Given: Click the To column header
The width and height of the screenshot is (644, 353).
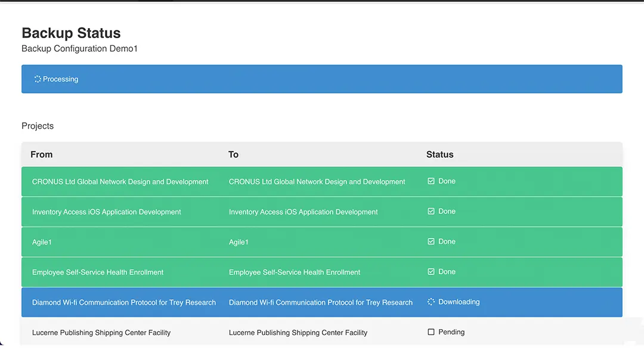Looking at the screenshot, I should point(233,154).
